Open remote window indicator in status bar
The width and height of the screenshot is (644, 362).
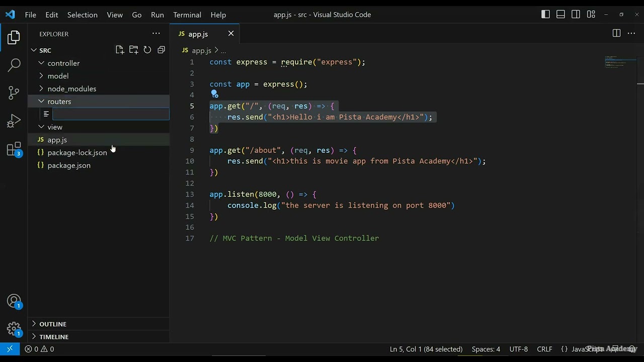tap(10, 349)
